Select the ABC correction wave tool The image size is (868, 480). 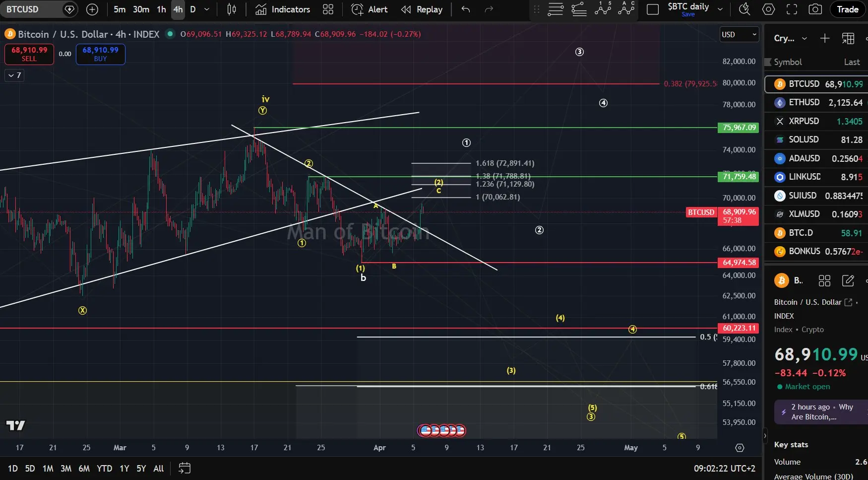pyautogui.click(x=626, y=8)
